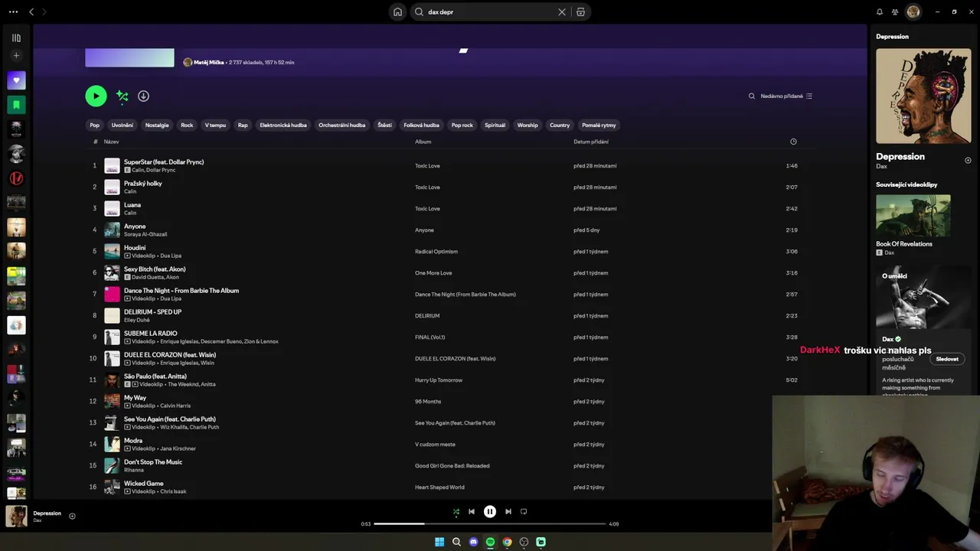
Task: Filter by Rock
Action: (x=187, y=126)
